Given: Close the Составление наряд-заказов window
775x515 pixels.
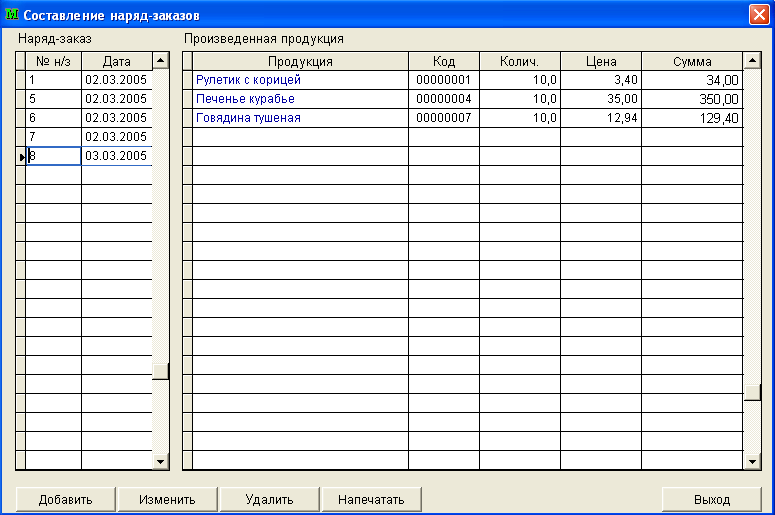Looking at the screenshot, I should [759, 15].
